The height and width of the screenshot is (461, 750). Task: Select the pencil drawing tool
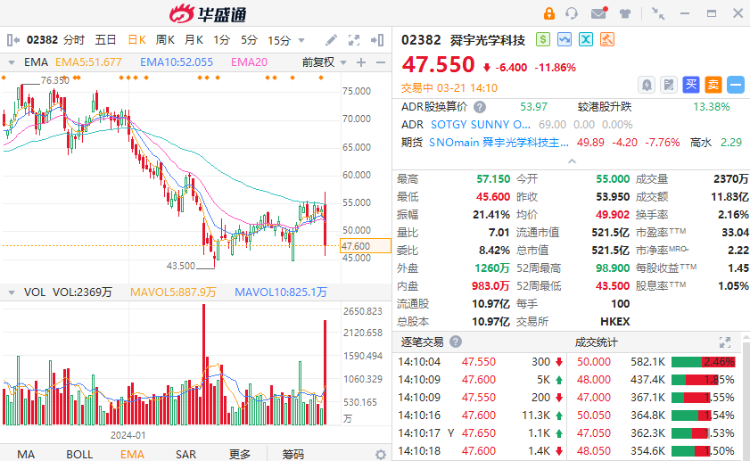(331, 40)
